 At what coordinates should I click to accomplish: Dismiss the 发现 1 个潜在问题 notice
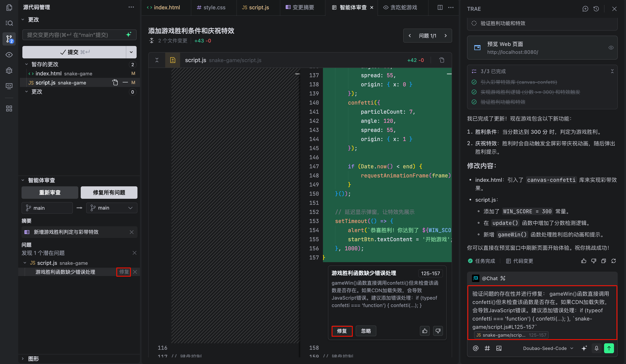134,253
